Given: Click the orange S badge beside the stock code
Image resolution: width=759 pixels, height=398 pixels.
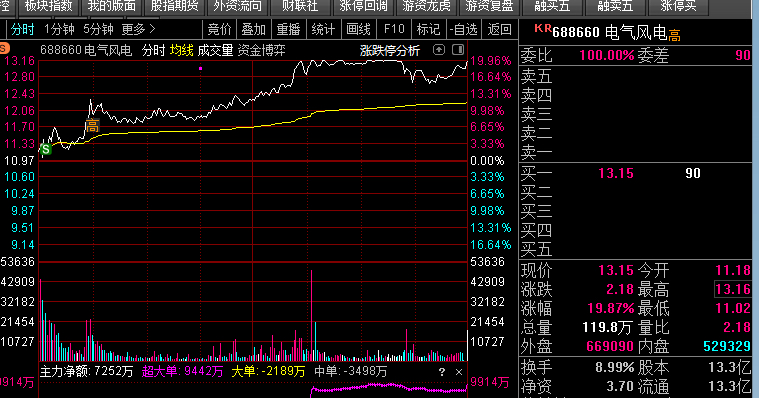Looking at the screenshot, I should click(x=4, y=49).
